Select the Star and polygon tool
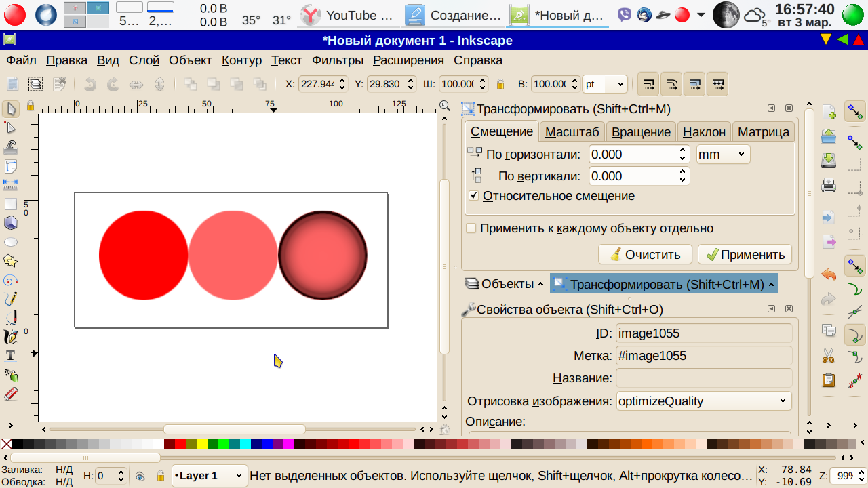This screenshot has width=868, height=488. (10, 261)
